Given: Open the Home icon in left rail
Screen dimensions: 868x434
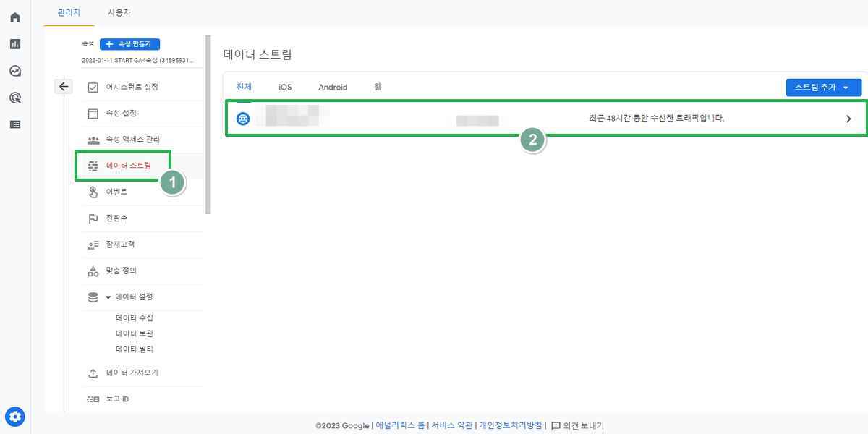Looking at the screenshot, I should pos(15,17).
